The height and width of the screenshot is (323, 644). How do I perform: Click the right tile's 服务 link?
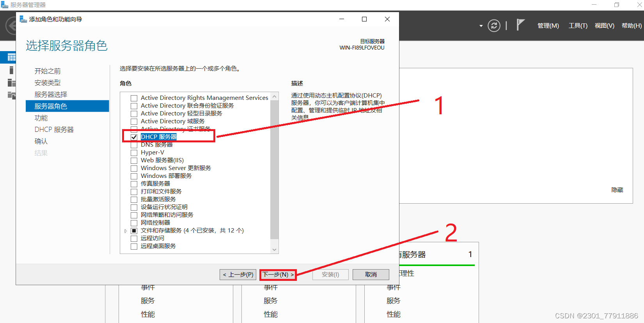tap(393, 301)
